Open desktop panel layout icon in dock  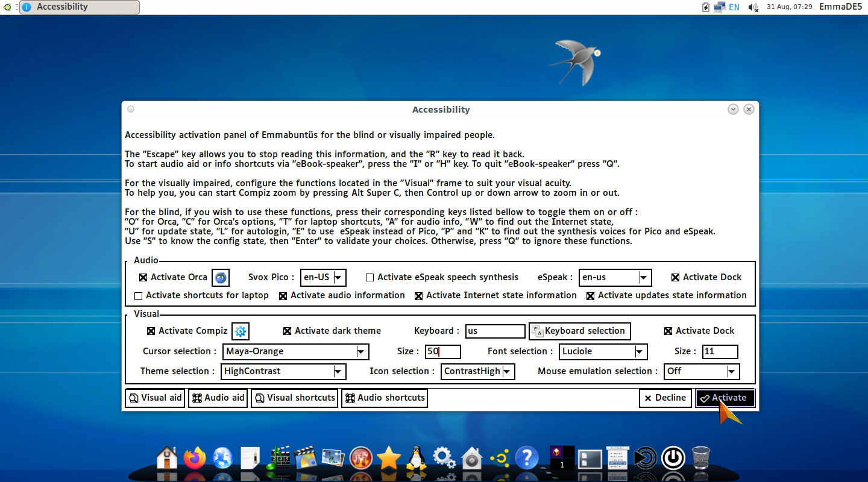click(x=590, y=459)
